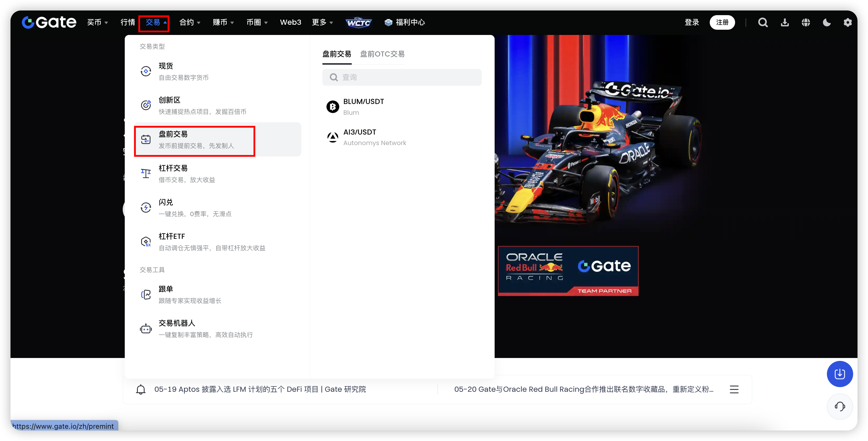Click the 注册 register button
Image resolution: width=868 pixels, height=441 pixels.
click(722, 22)
